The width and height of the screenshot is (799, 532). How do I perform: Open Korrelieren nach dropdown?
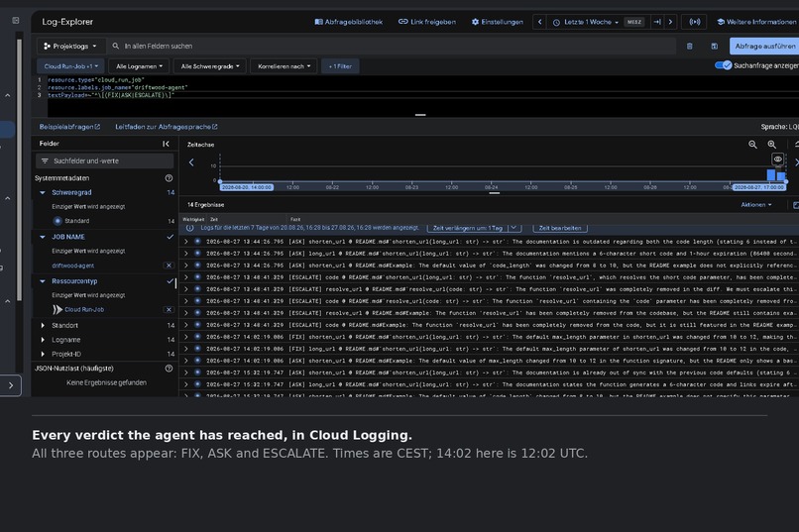click(x=284, y=66)
